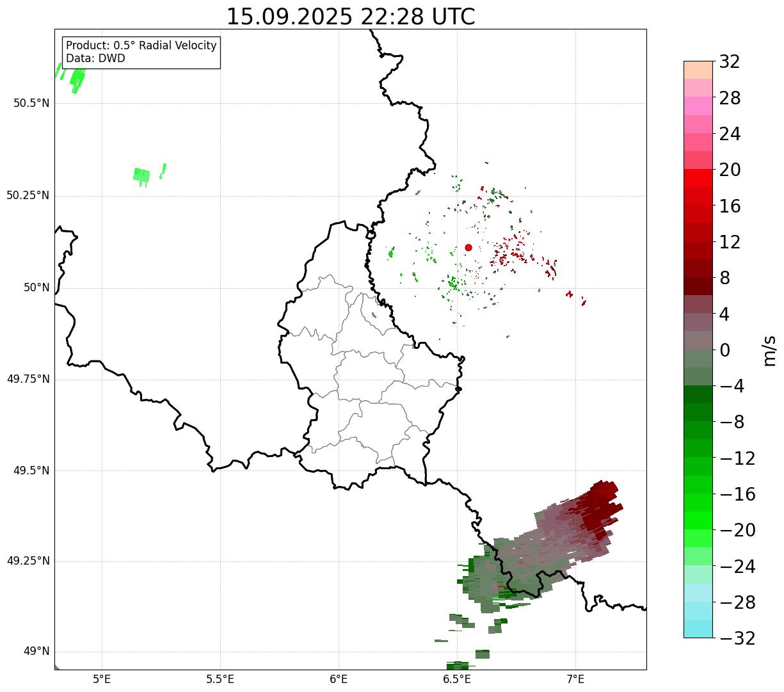Click the dark maroon swatch just below 8
Screen dimensions: 784x692
698,286
